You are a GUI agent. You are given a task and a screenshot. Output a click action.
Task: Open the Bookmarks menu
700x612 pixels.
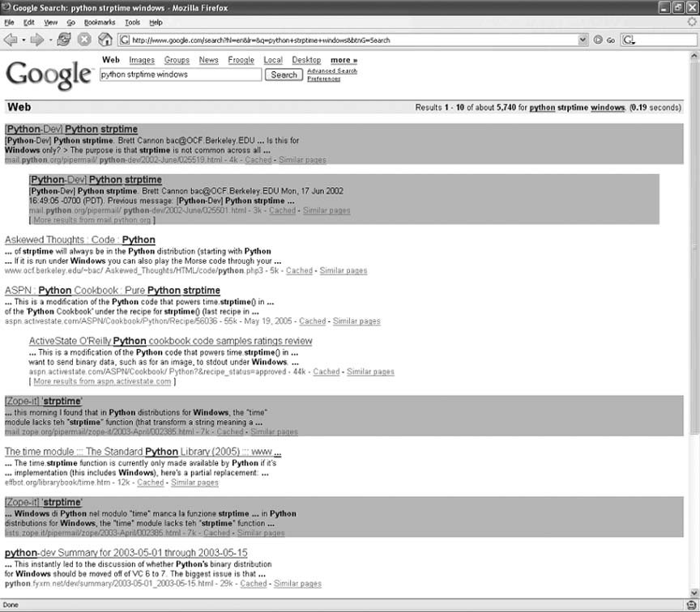98,23
